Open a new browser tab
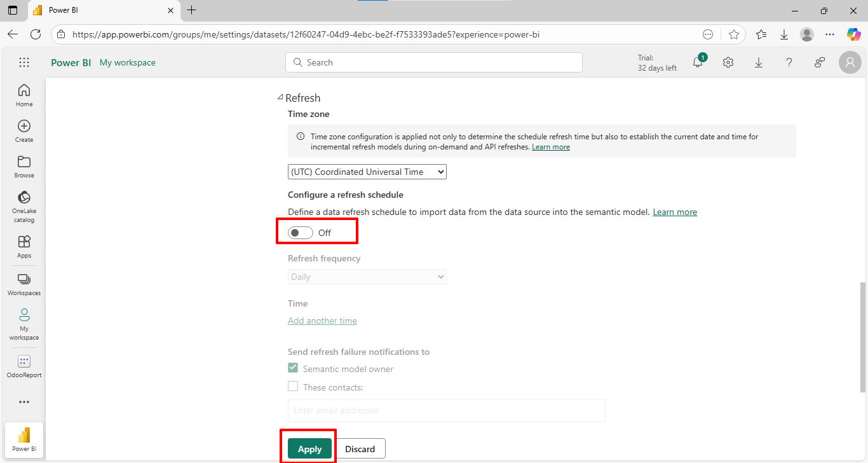The image size is (868, 463). pyautogui.click(x=192, y=10)
